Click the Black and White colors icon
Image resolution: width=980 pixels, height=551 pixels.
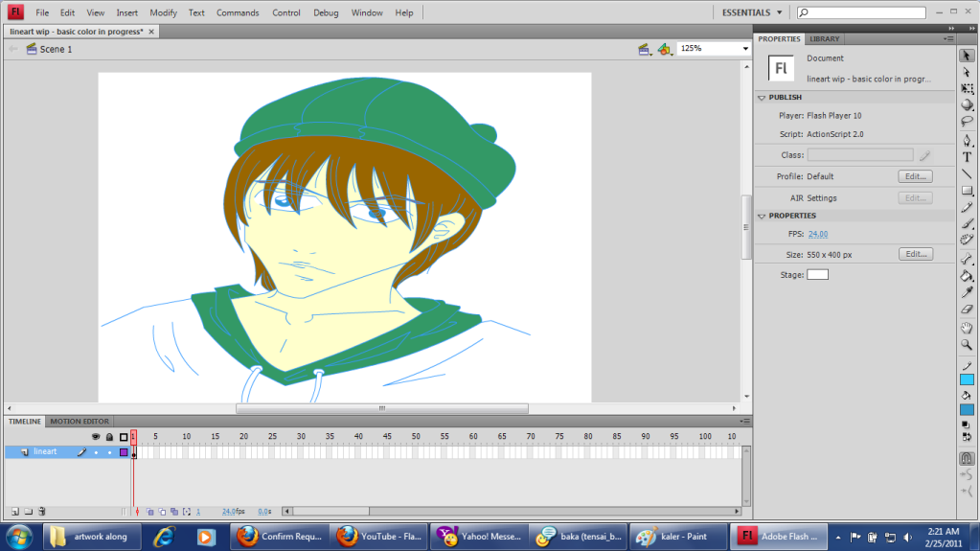coord(967,425)
